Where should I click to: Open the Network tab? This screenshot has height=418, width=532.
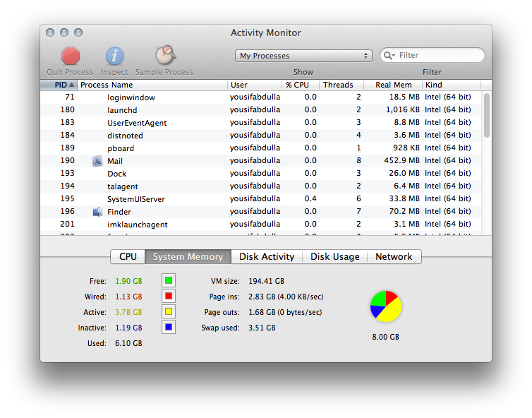(394, 257)
